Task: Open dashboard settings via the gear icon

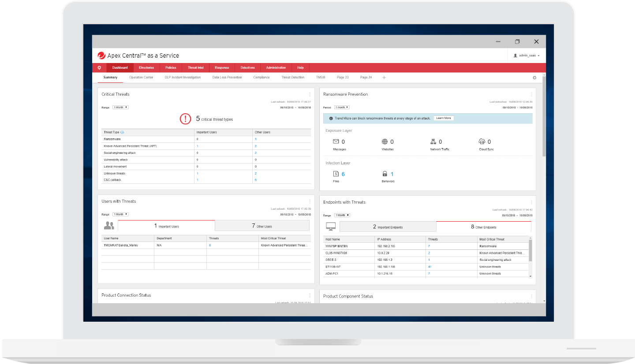Action: point(534,77)
